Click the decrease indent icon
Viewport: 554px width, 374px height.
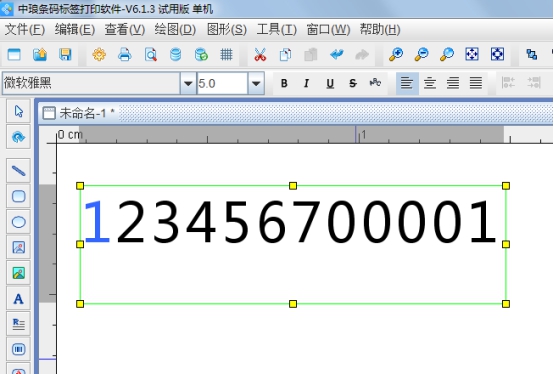point(508,83)
